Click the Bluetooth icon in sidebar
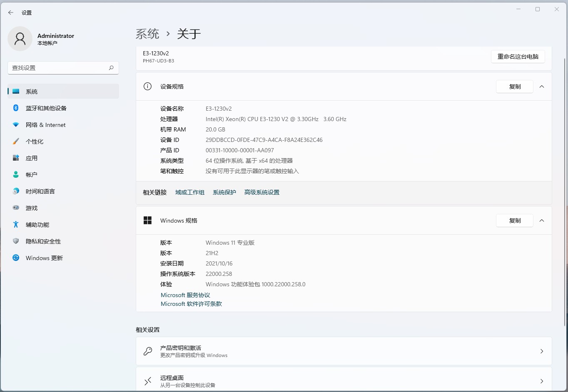Viewport: 568px width, 392px height. (x=16, y=108)
